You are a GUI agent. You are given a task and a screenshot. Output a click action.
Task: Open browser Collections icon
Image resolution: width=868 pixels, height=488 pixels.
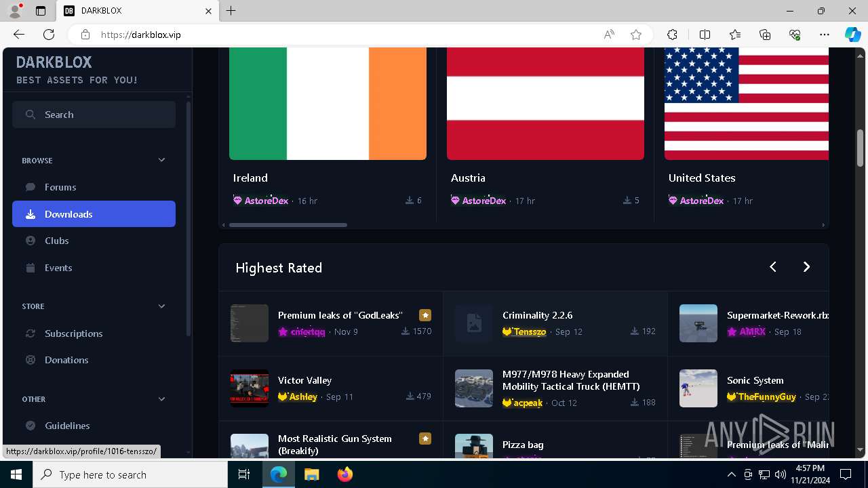(x=765, y=35)
